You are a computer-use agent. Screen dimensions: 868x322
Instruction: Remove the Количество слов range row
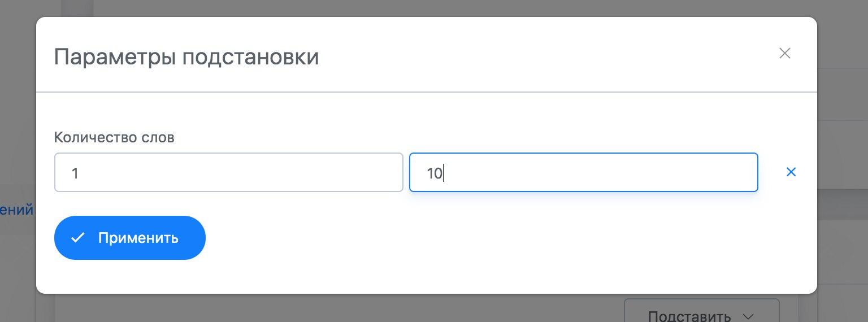click(x=791, y=172)
